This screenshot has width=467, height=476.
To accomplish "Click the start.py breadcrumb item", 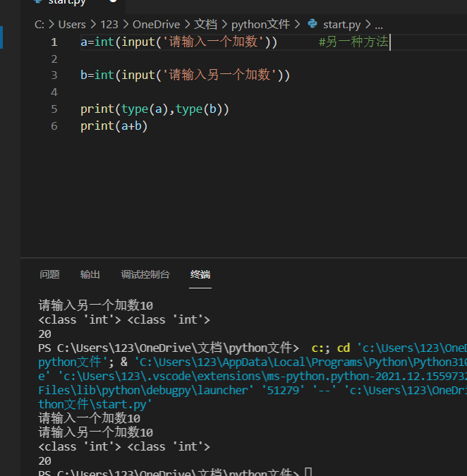I will [341, 24].
